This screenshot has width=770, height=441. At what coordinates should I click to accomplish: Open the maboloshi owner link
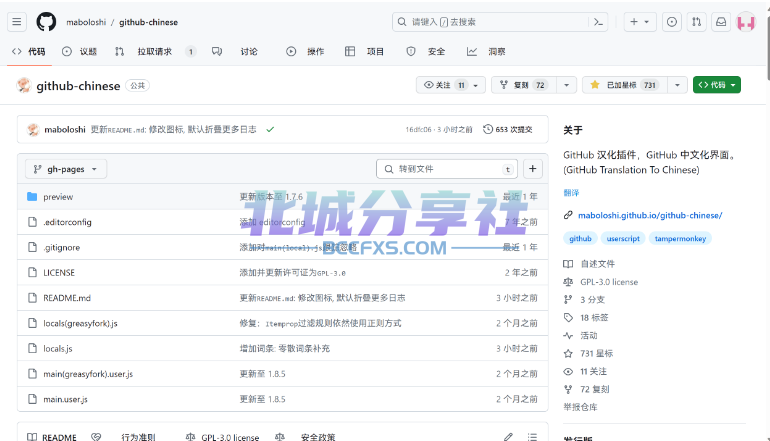pyautogui.click(x=86, y=22)
